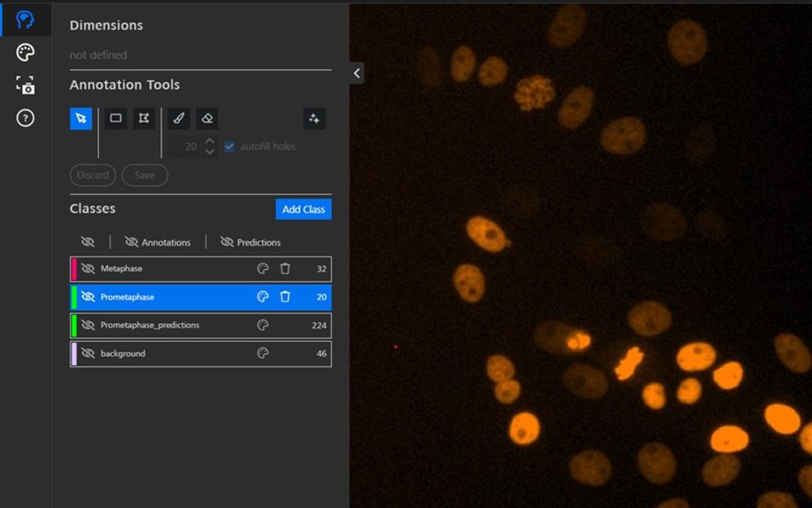Click the pink Metaphase color bar
The image size is (812, 508).
(x=74, y=269)
